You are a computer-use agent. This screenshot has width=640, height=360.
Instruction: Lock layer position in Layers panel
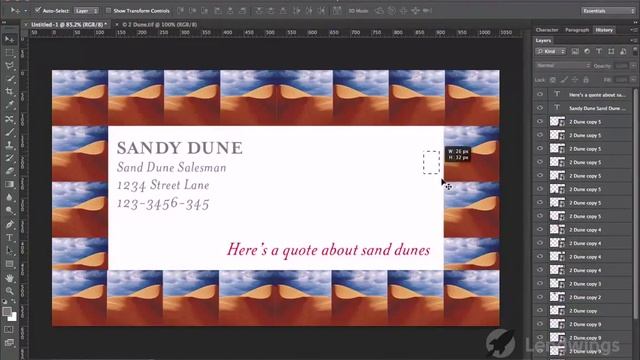(x=575, y=80)
